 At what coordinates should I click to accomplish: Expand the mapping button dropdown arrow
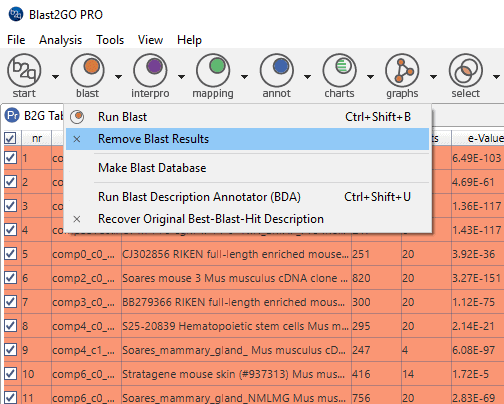pos(244,77)
